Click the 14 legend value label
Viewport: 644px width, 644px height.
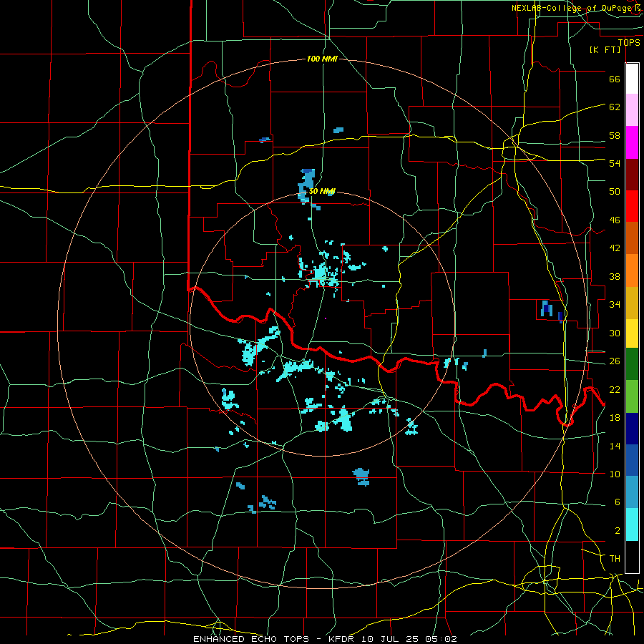click(615, 446)
